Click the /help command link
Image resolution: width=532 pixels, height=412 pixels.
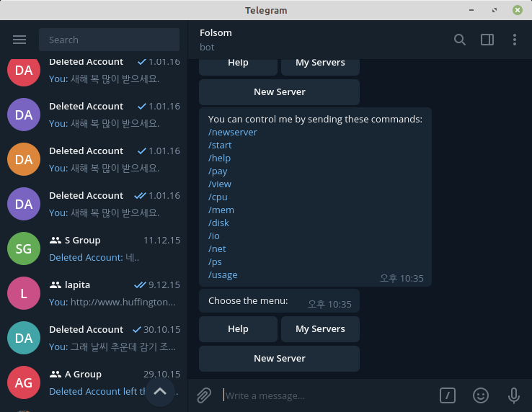[x=219, y=158]
